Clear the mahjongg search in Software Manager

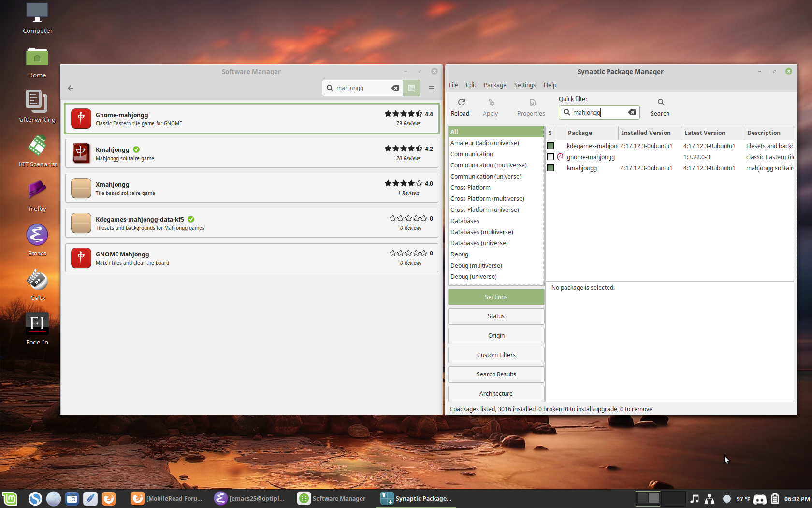tap(395, 88)
